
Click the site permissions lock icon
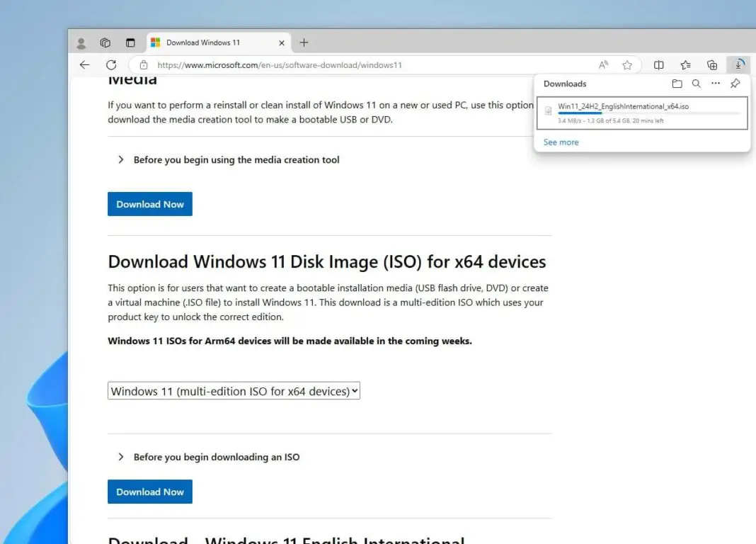pos(144,64)
